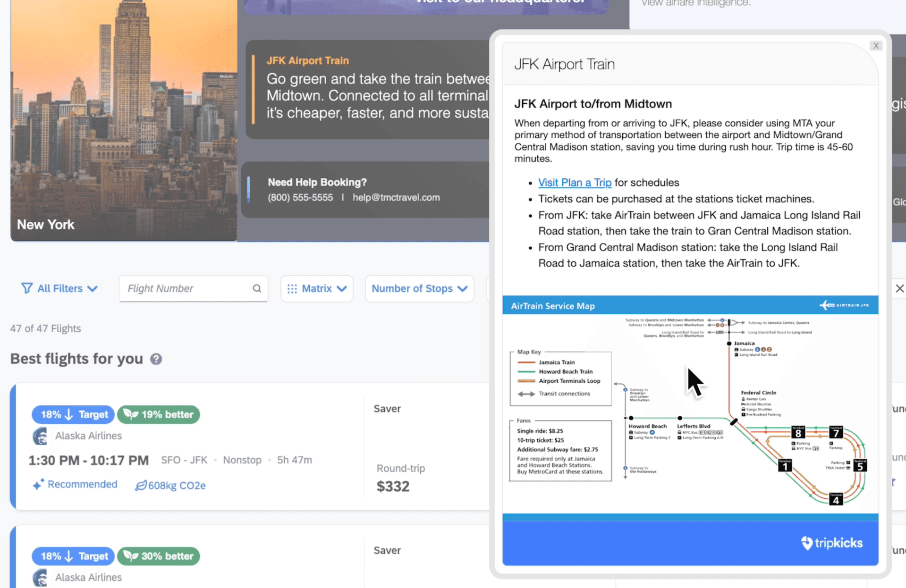Click the 19% better eco badge

(x=159, y=414)
